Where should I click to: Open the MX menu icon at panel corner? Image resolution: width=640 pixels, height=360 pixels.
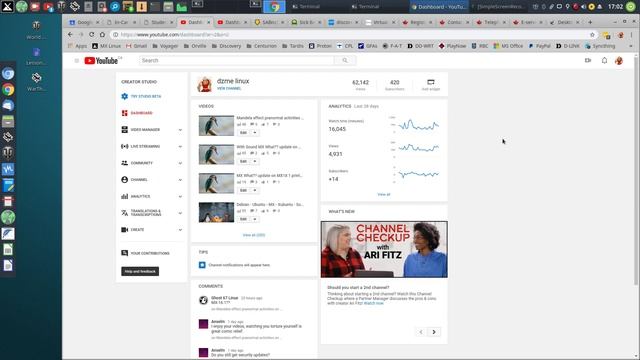pos(7,6)
